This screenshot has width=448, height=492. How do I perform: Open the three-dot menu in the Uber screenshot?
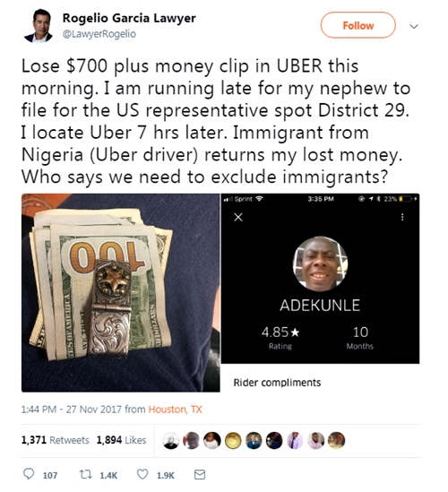click(402, 217)
